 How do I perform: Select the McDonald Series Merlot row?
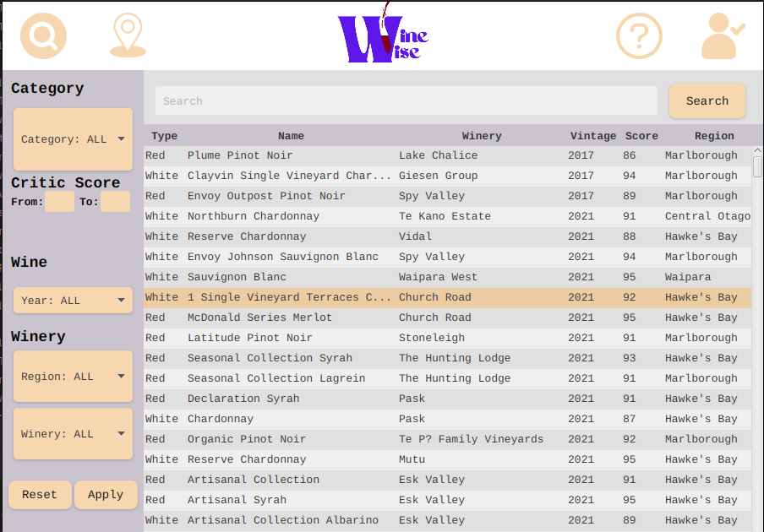click(x=447, y=318)
